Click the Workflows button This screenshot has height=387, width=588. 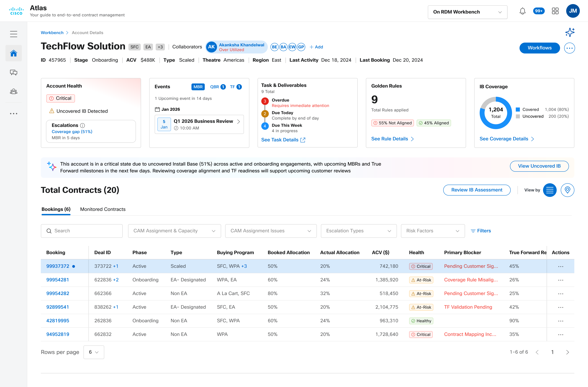(x=540, y=48)
